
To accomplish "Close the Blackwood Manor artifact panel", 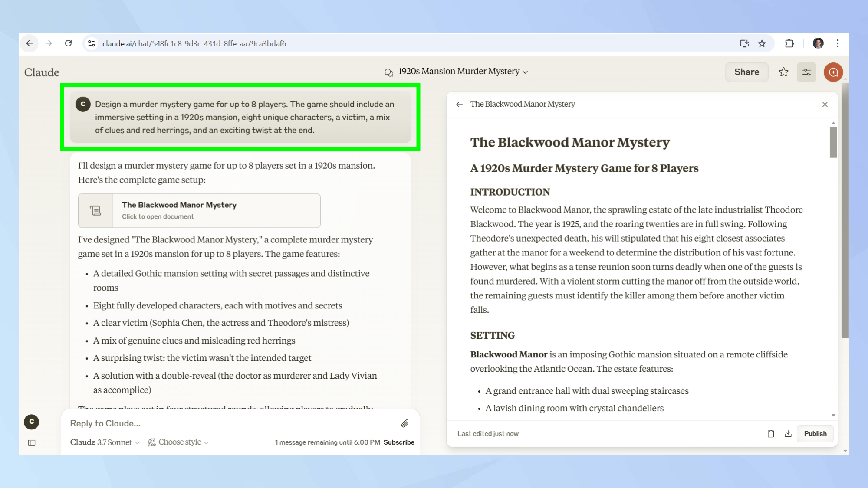I will [x=825, y=104].
